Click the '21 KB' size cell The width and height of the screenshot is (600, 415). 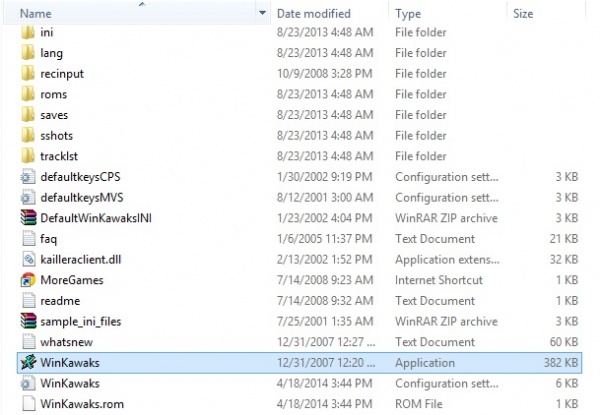[x=564, y=239]
